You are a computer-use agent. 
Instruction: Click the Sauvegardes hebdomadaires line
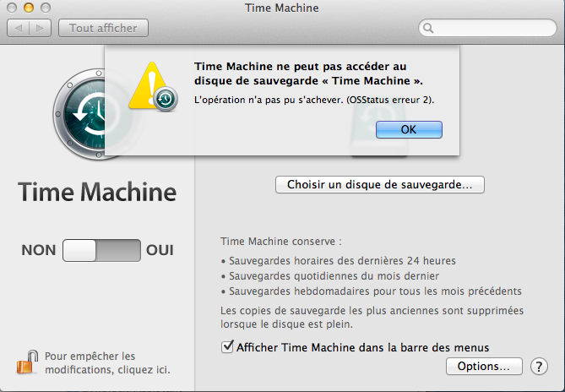(371, 291)
